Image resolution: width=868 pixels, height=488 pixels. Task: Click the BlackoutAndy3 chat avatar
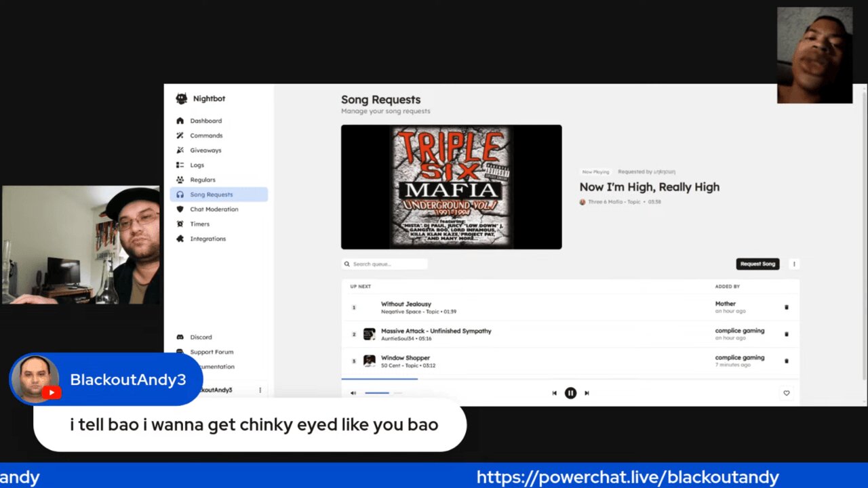pyautogui.click(x=35, y=379)
